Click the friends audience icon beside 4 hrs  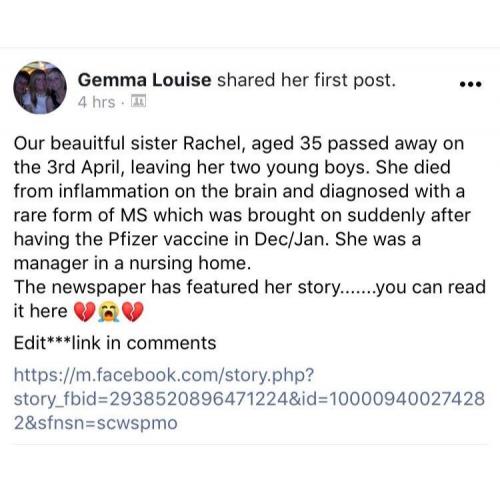pyautogui.click(x=138, y=101)
